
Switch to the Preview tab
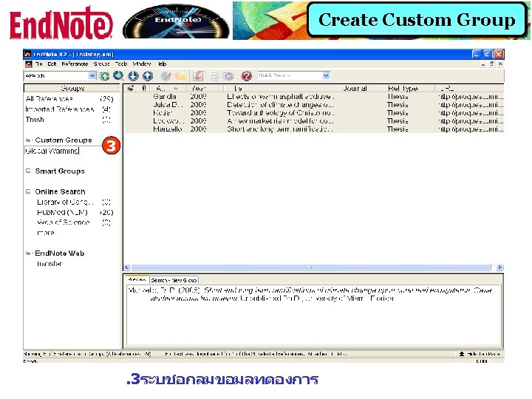pos(137,280)
